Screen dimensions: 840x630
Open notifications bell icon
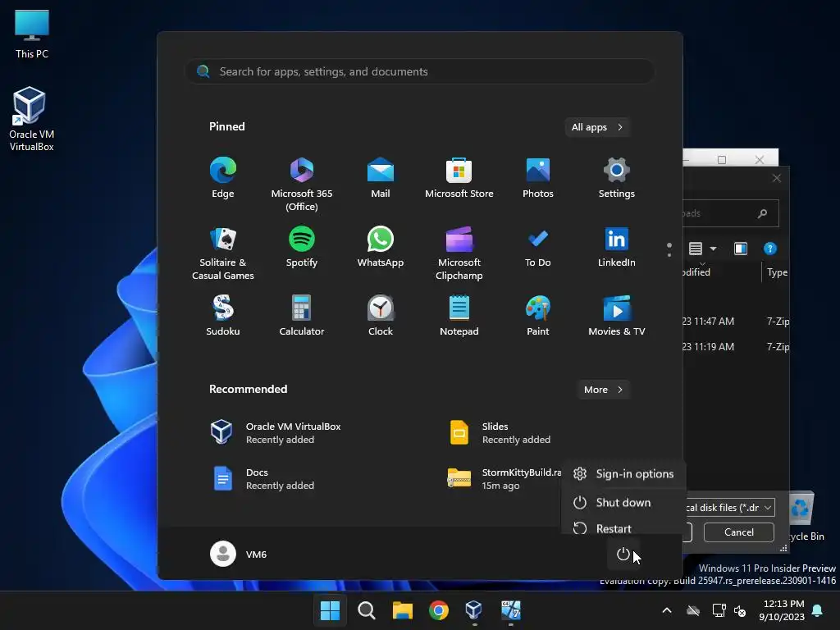pos(817,610)
